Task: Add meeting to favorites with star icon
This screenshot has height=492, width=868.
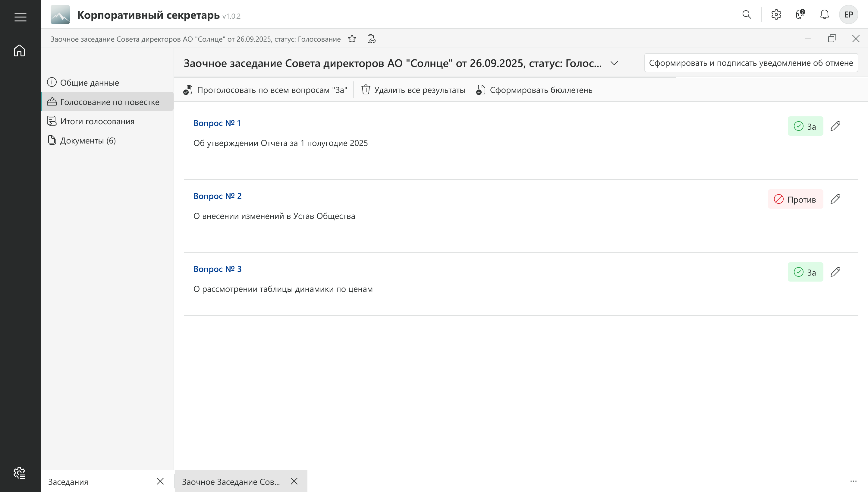Action: (x=352, y=39)
